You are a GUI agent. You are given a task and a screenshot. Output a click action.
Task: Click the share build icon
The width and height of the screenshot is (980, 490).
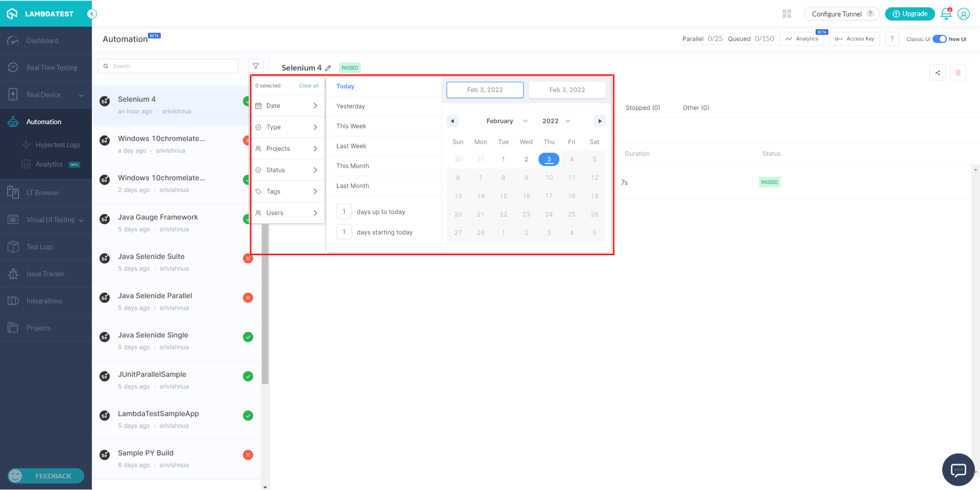click(x=938, y=72)
